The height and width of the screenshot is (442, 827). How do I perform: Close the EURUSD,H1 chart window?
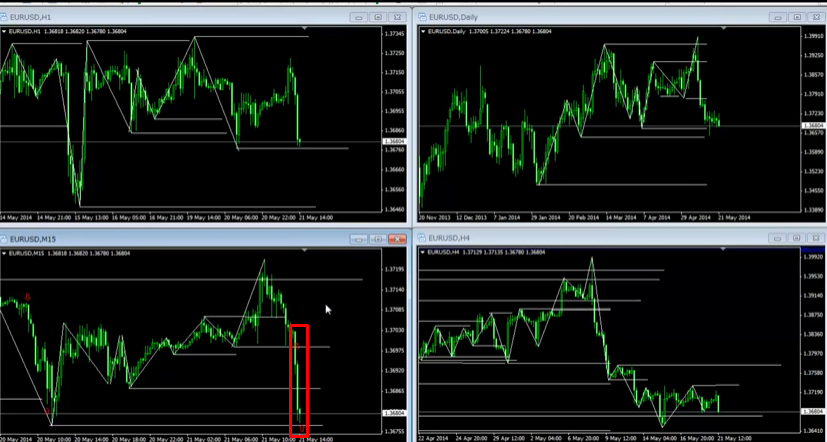click(397, 17)
